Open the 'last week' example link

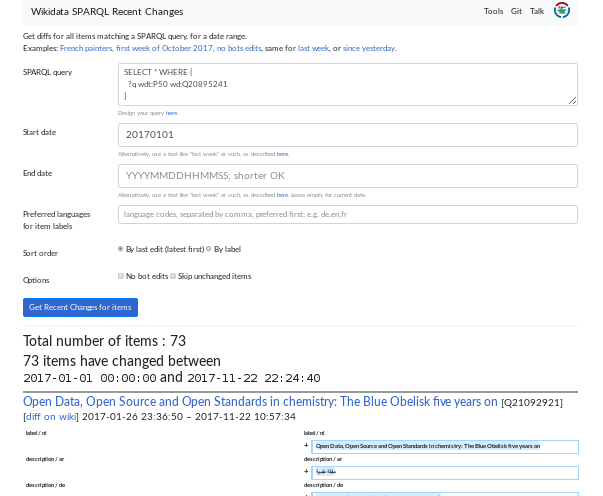313,48
